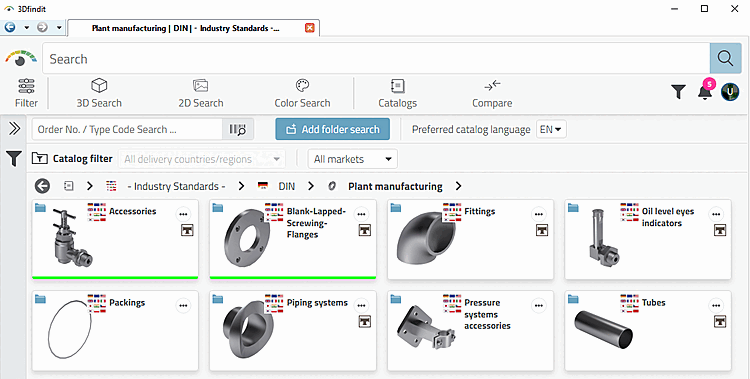750x379 pixels.
Task: Click topology icon on Tubes card
Action: pyautogui.click(x=720, y=321)
